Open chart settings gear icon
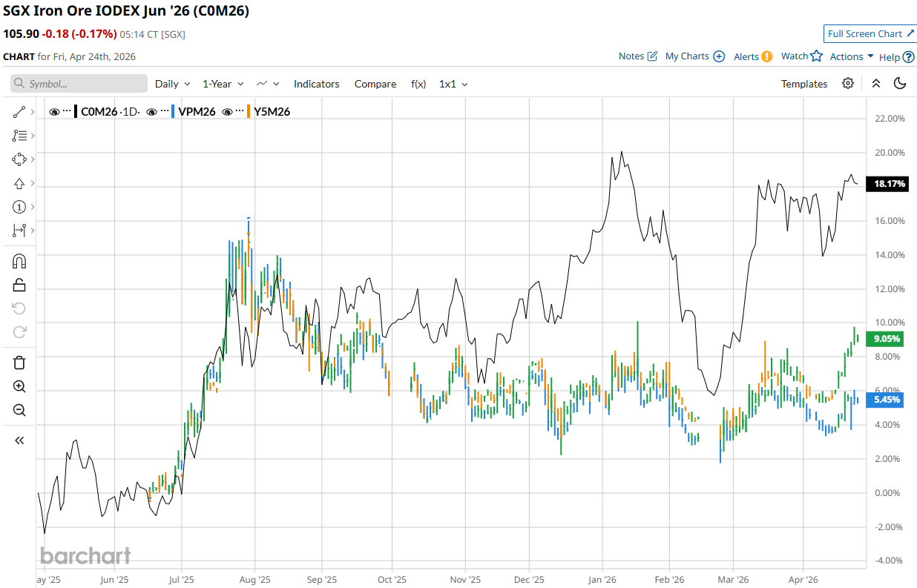Viewport: 917px width, 588px height. pyautogui.click(x=848, y=84)
